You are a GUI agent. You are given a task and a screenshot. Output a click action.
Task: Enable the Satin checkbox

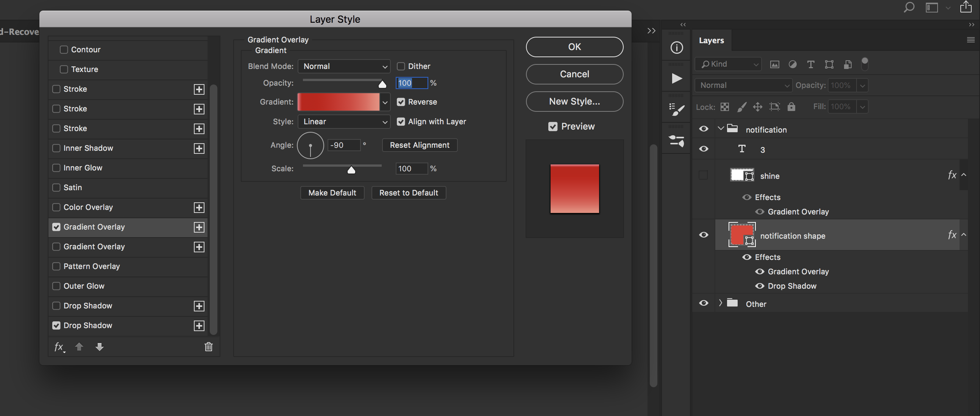coord(56,188)
